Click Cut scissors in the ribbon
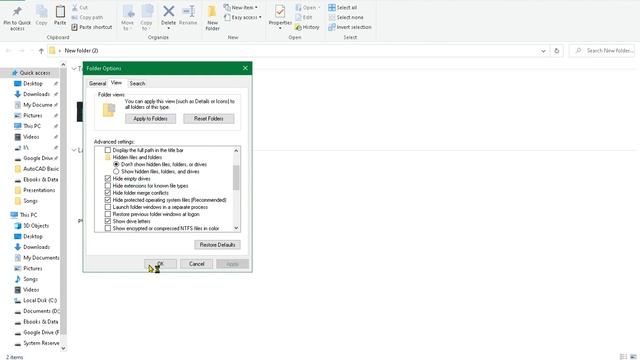640x360 pixels. point(80,7)
